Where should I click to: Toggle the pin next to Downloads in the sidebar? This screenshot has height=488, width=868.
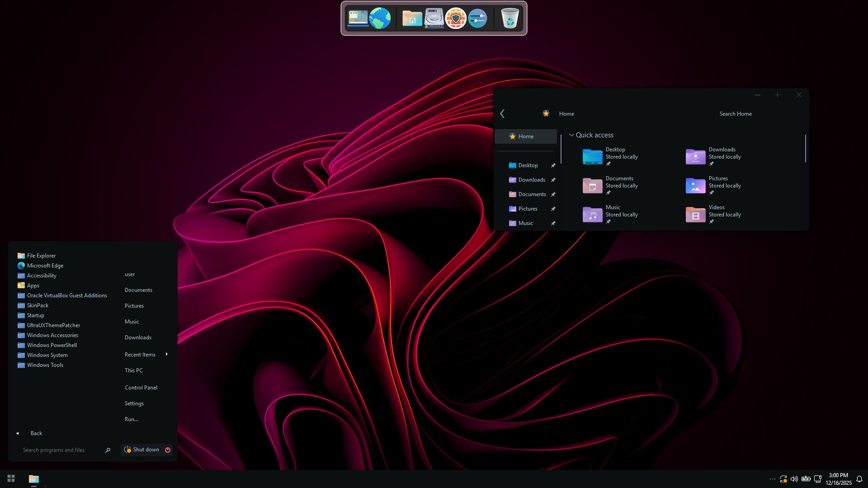(553, 180)
